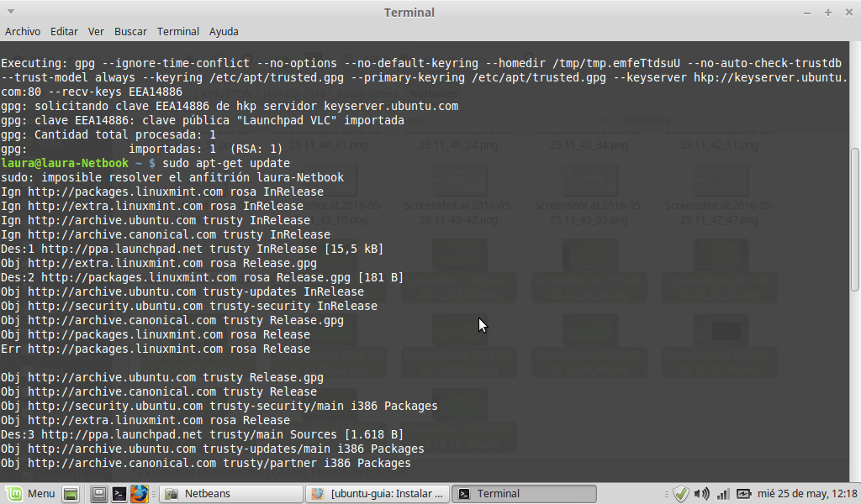Launch the file manager panel launcher
The width and height of the screenshot is (861, 504).
click(99, 494)
